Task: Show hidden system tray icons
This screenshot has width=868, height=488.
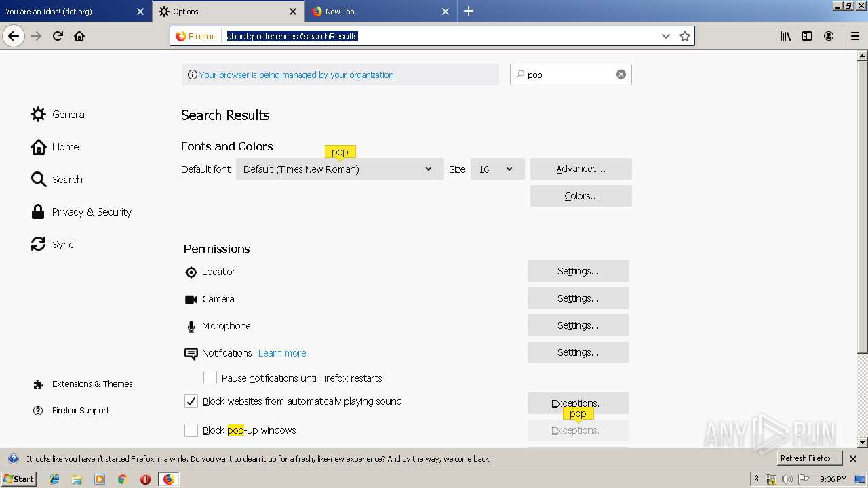Action: click(756, 479)
